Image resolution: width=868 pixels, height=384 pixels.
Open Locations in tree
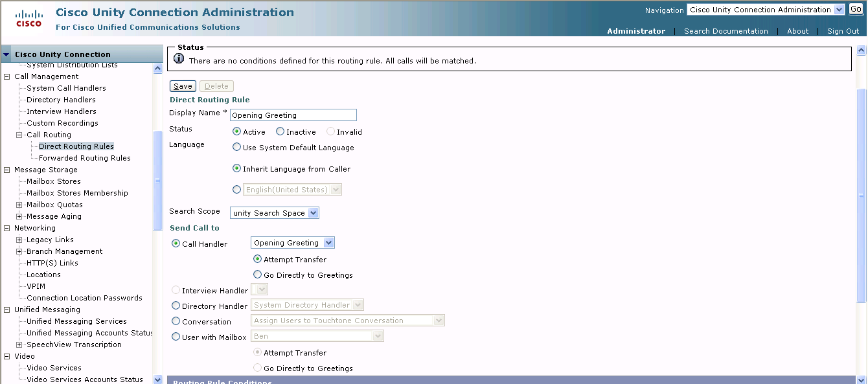coord(43,275)
